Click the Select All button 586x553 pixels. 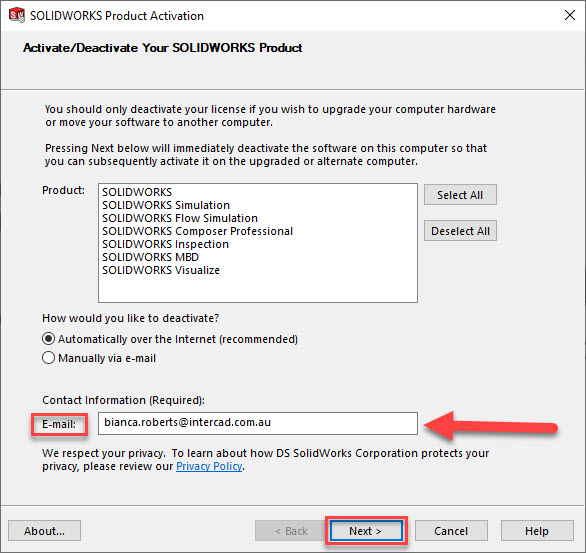[x=460, y=195]
